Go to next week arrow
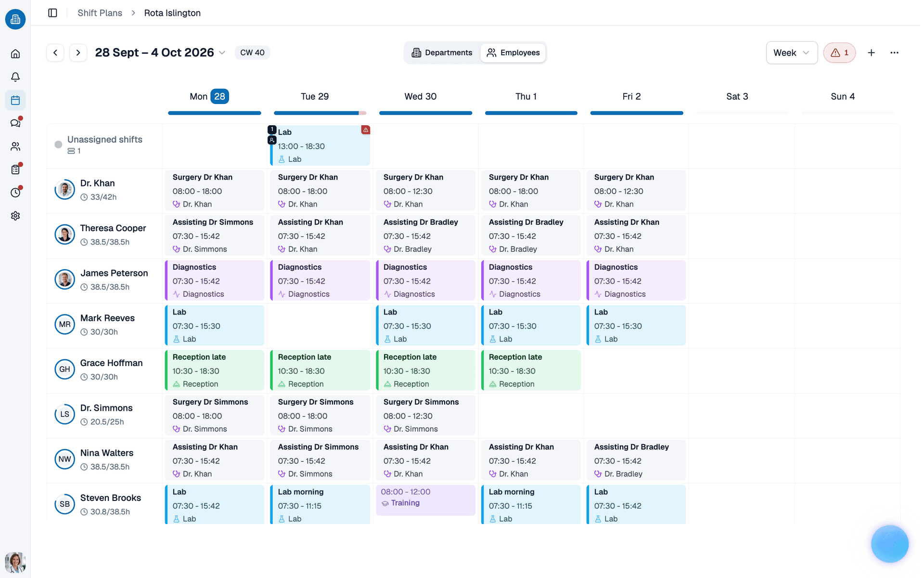Screen dimensions: 924x578 [78, 53]
